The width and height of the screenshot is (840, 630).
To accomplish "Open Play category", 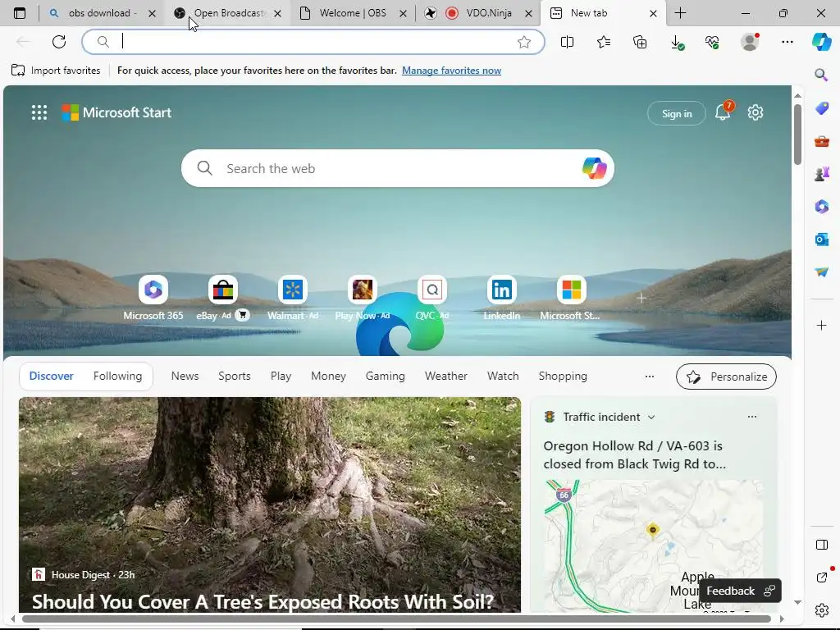I will pyautogui.click(x=281, y=376).
